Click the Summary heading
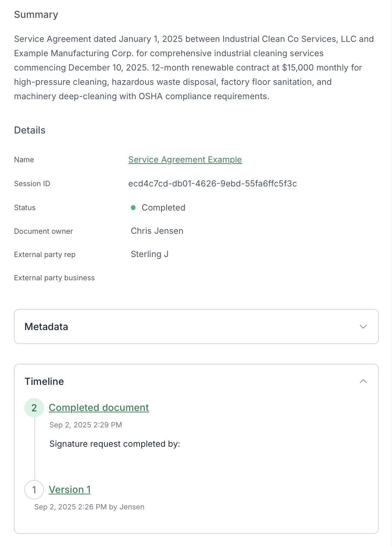Screen dimensions: 392x547 coord(36,15)
